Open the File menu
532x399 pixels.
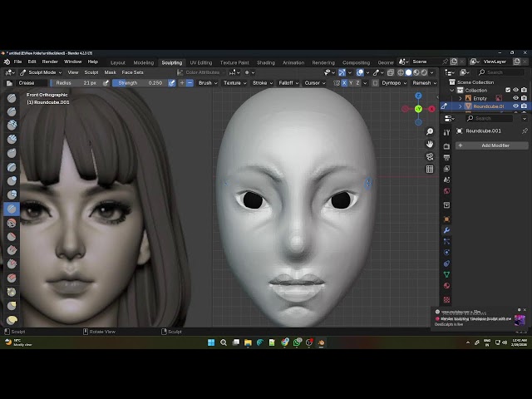17,62
